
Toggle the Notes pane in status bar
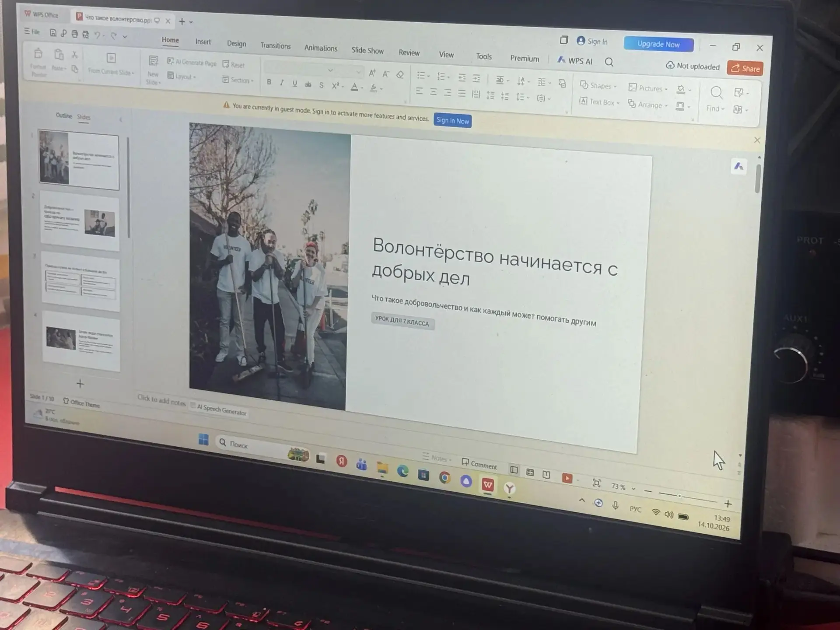click(437, 458)
